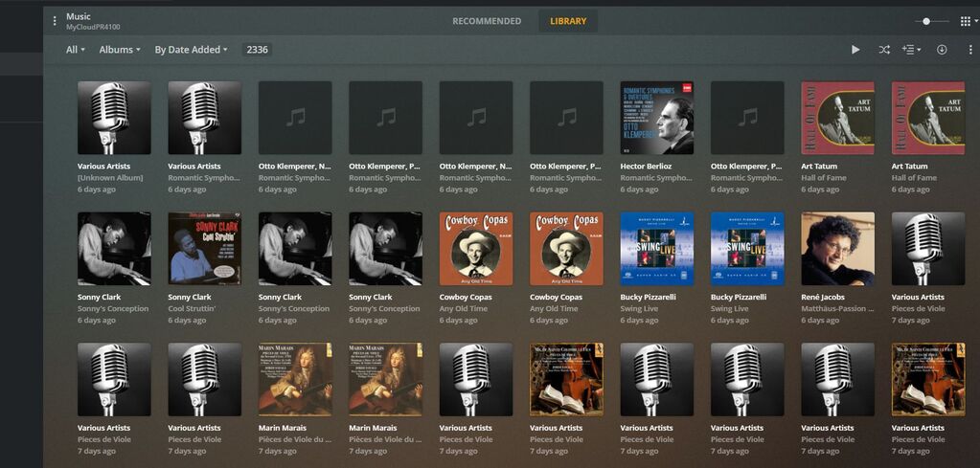Adjust the thumbnail size slider handle
This screenshot has height=468, width=980.
click(926, 21)
